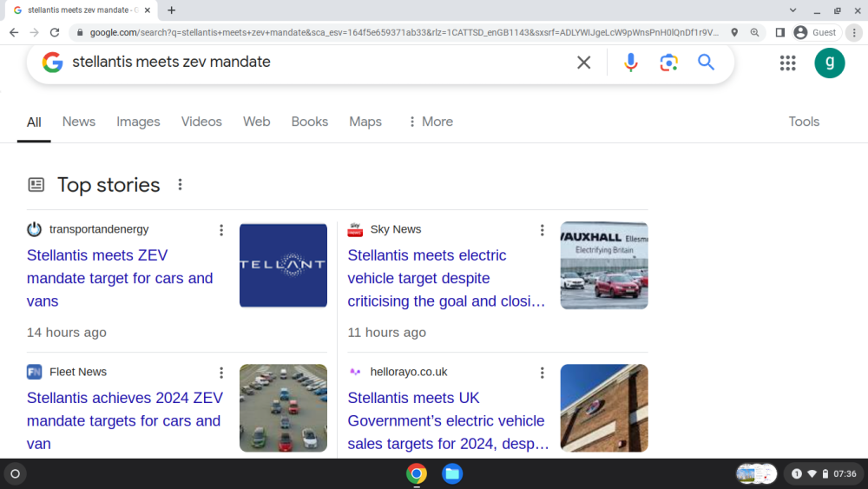Select the All results tab

coord(34,122)
